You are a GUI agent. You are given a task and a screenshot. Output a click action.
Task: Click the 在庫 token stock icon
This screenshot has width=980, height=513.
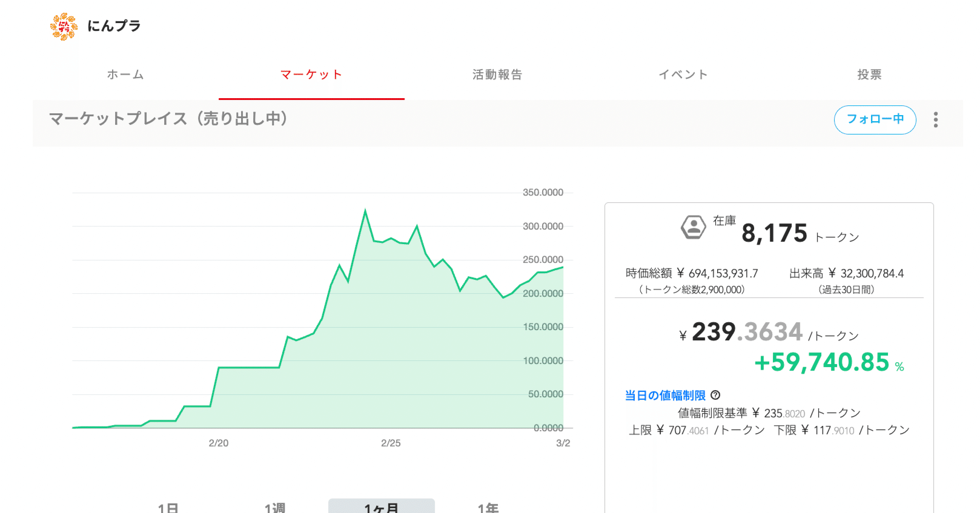(694, 228)
